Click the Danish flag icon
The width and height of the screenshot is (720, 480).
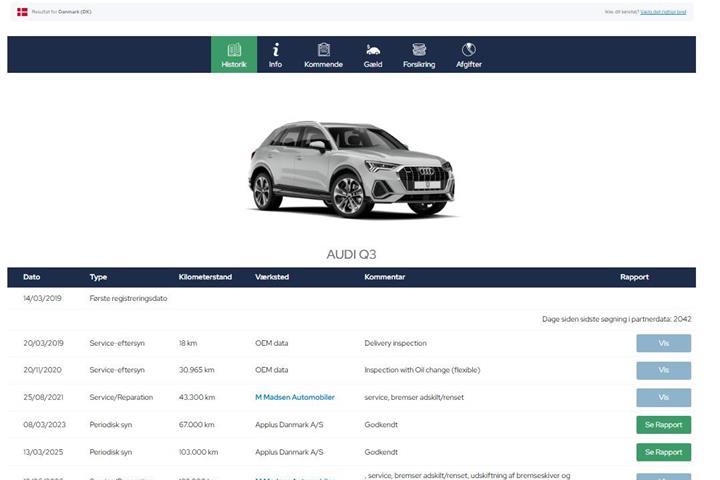point(22,12)
